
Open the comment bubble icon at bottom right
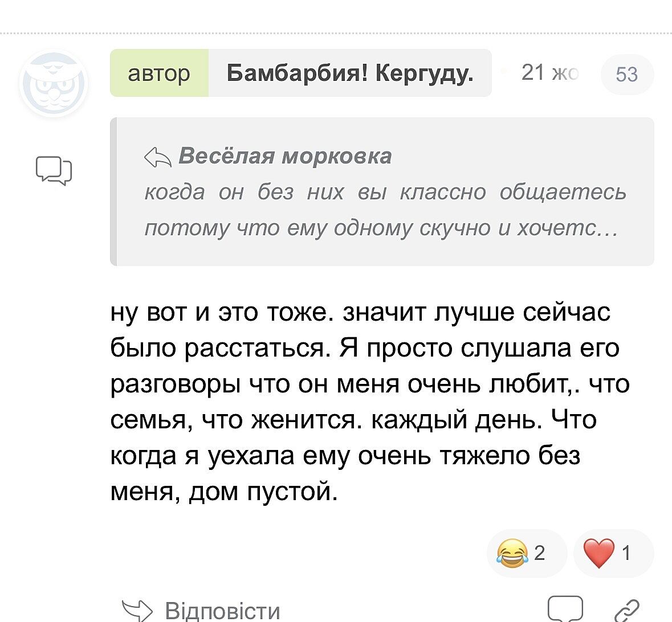[x=565, y=609]
